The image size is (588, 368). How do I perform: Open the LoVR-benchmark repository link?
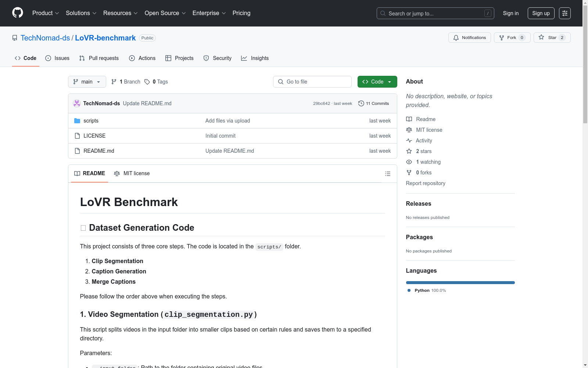click(x=105, y=38)
